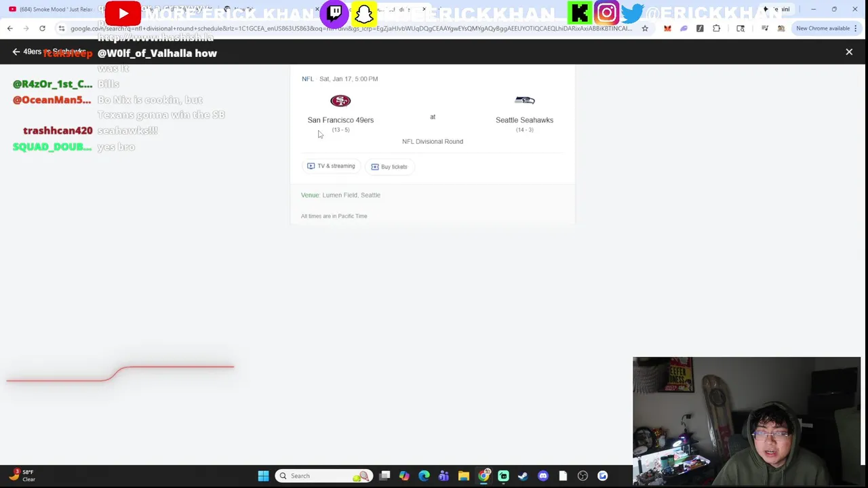
Task: Switch to Chrome in taskbar
Action: click(x=484, y=476)
